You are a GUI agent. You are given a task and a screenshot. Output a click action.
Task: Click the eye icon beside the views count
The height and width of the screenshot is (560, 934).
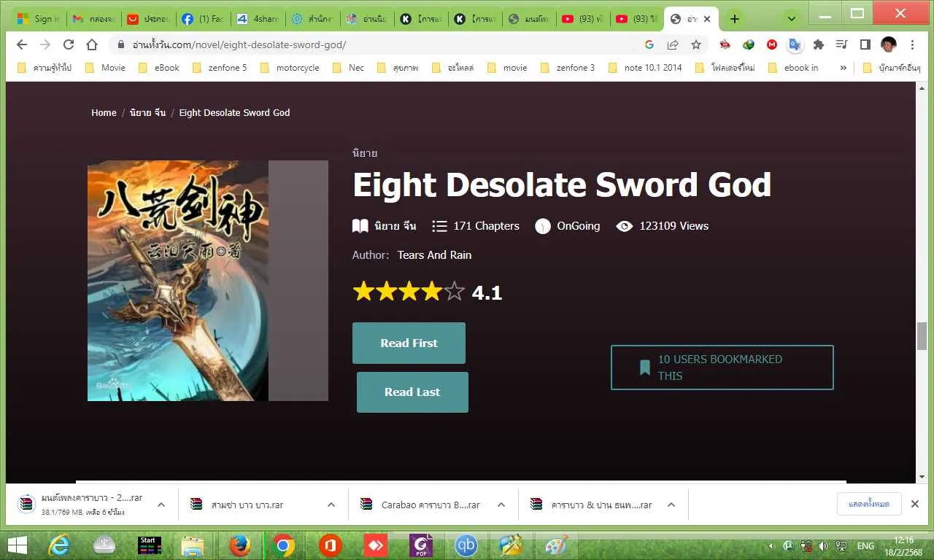(x=624, y=226)
